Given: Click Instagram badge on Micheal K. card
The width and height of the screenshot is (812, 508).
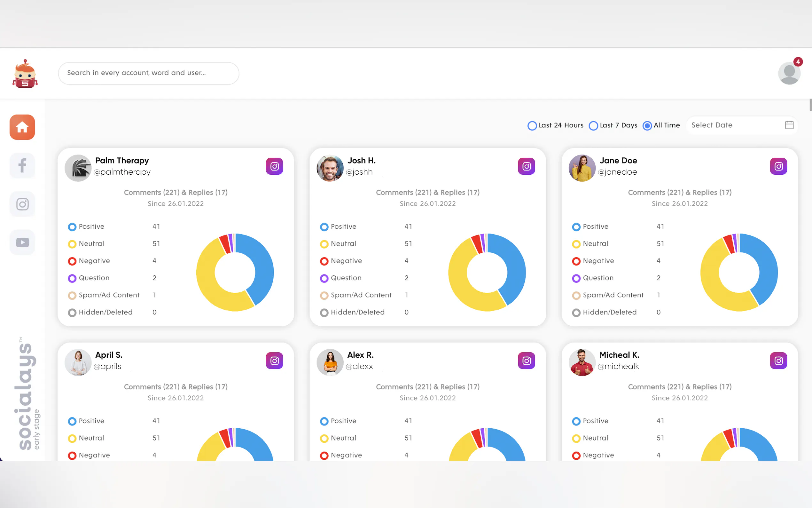Looking at the screenshot, I should (x=778, y=361).
